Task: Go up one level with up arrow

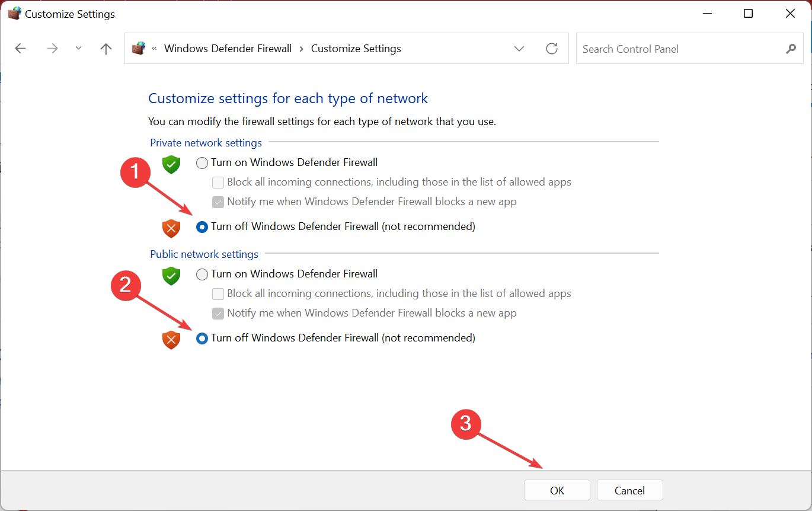Action: coord(106,49)
